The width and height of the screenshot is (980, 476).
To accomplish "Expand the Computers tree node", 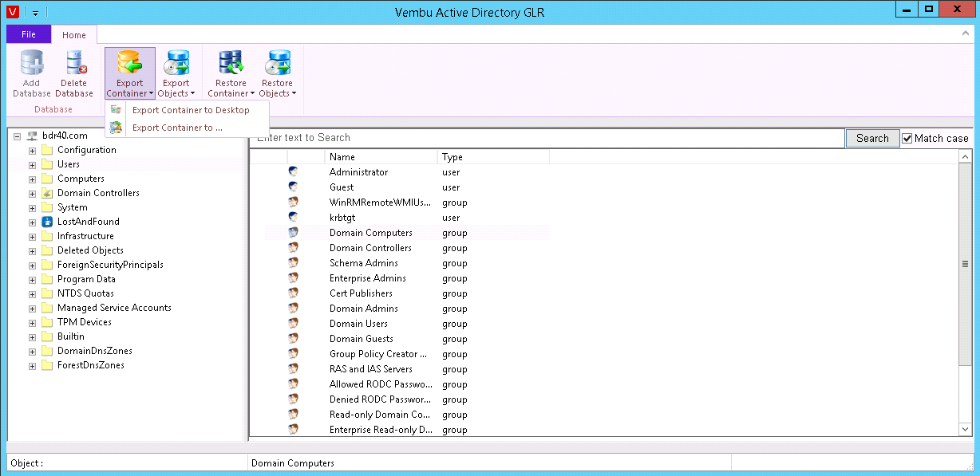I will pyautogui.click(x=32, y=179).
